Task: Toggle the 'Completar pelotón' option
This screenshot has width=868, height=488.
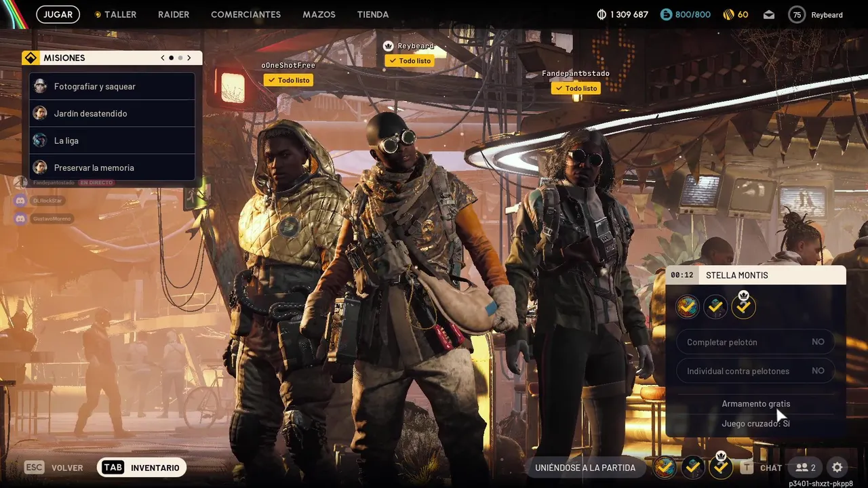Action: (755, 342)
